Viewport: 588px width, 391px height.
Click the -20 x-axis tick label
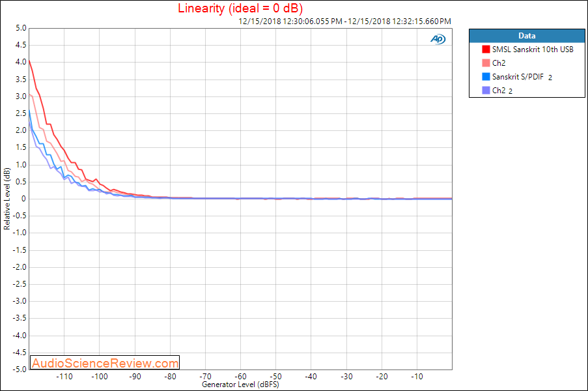tap(382, 377)
